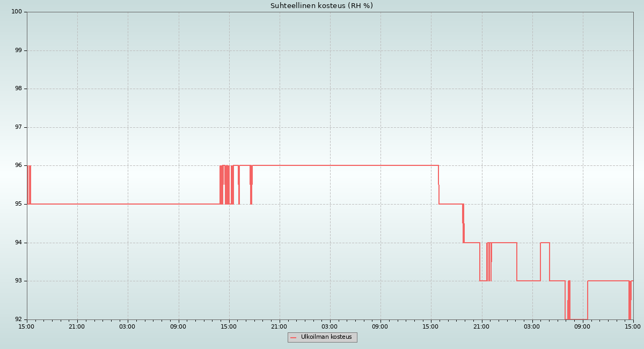
Task: Click the leftmost 15:00 time label
Action: pos(27,326)
